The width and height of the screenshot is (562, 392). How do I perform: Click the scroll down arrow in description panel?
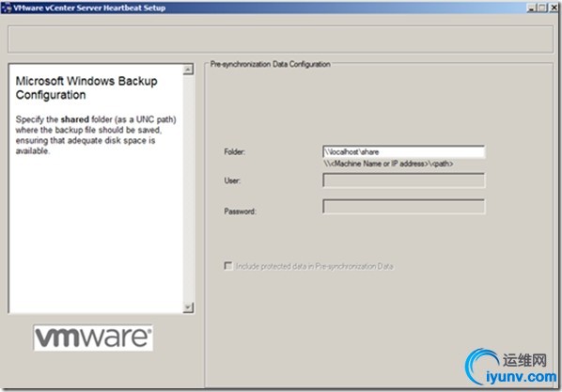(188, 307)
